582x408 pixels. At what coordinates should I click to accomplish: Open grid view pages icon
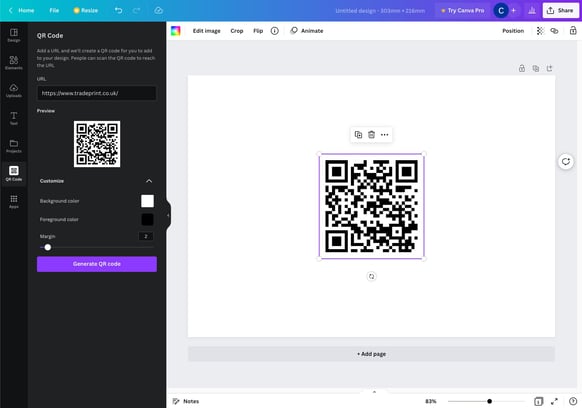538,401
